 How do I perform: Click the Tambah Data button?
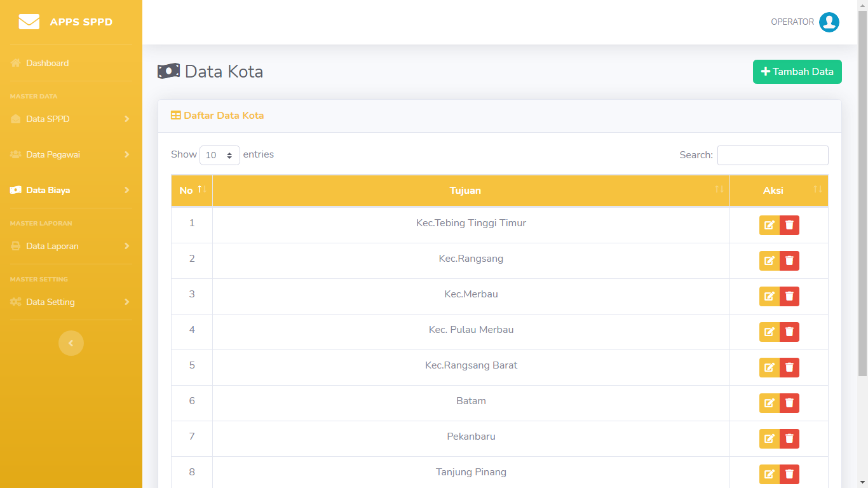[797, 72]
